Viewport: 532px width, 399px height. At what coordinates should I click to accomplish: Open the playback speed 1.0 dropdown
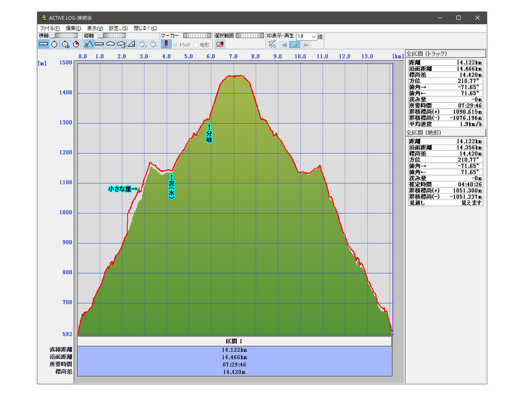[314, 36]
